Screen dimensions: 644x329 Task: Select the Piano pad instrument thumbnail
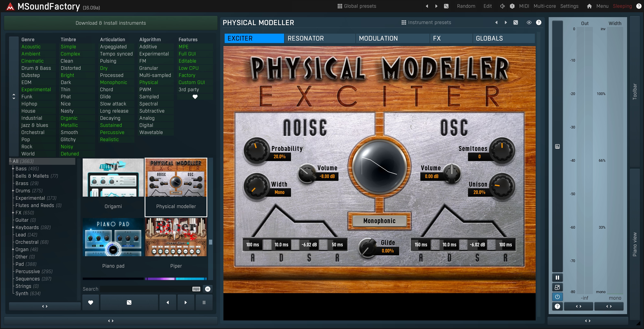[113, 237]
